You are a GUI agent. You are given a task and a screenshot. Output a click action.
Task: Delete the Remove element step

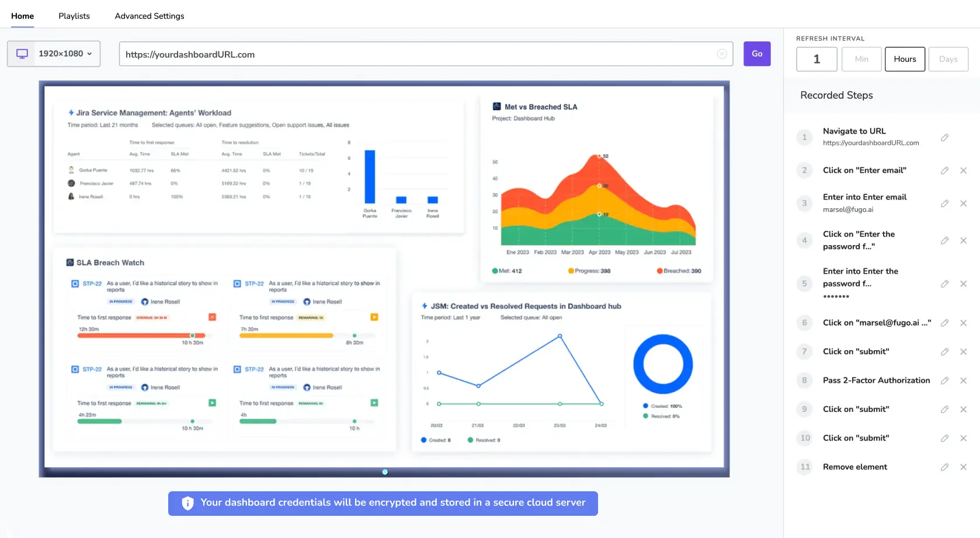click(963, 467)
